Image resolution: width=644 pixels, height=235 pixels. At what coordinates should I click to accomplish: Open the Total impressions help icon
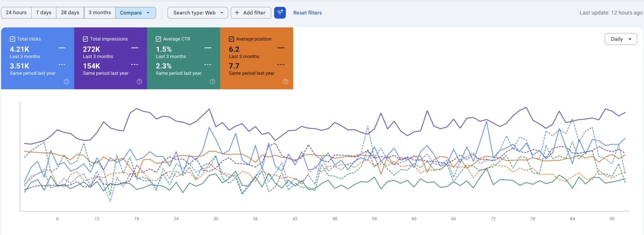(139, 82)
